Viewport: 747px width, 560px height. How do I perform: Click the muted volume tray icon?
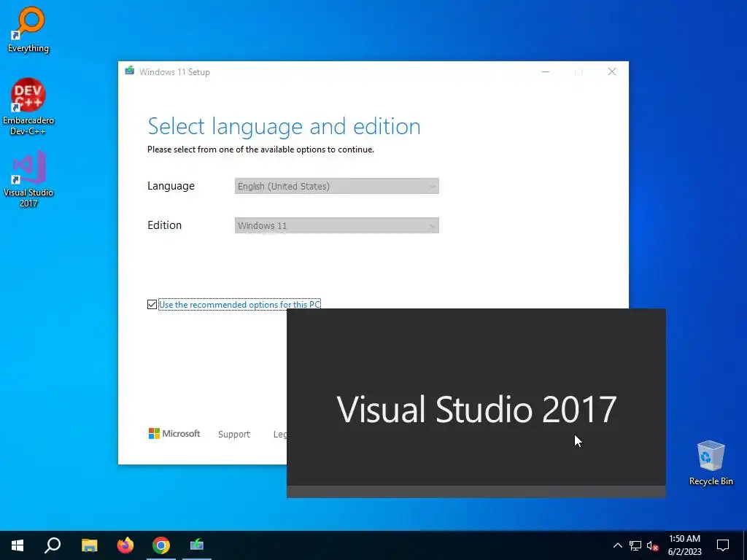(653, 545)
